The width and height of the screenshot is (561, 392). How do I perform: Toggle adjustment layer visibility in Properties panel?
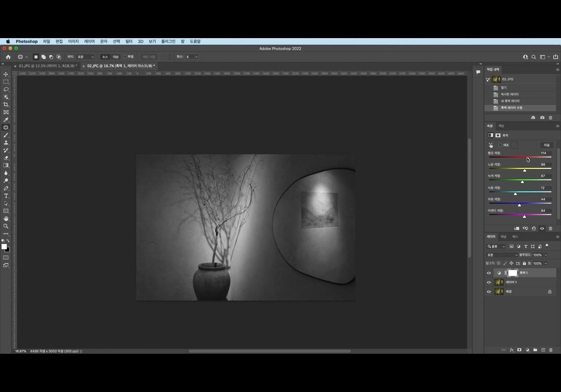pos(542,228)
